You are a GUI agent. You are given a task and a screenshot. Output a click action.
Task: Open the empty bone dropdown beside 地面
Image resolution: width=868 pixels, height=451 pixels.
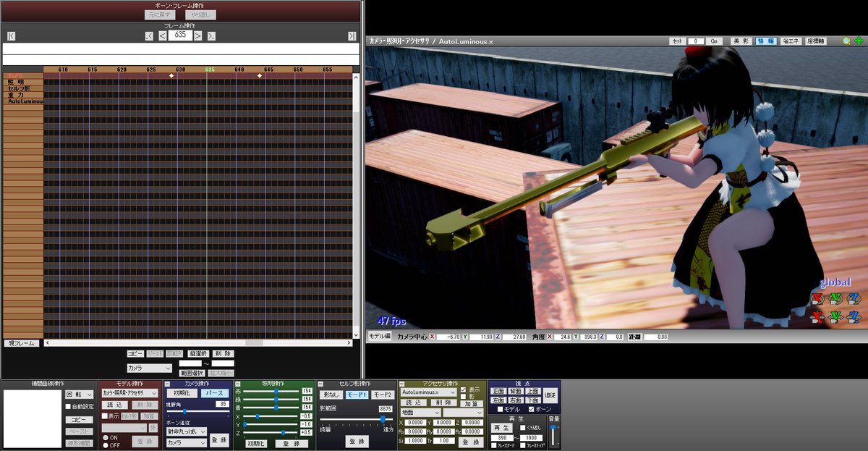click(463, 412)
